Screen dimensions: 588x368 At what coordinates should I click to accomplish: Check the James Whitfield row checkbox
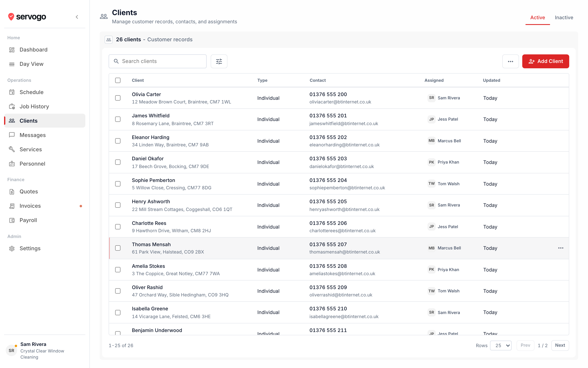pos(118,119)
